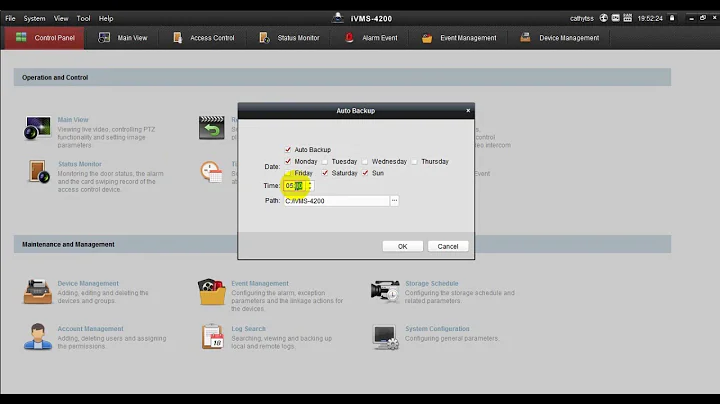
Task: Switch to the Device Management tab
Action: [559, 38]
